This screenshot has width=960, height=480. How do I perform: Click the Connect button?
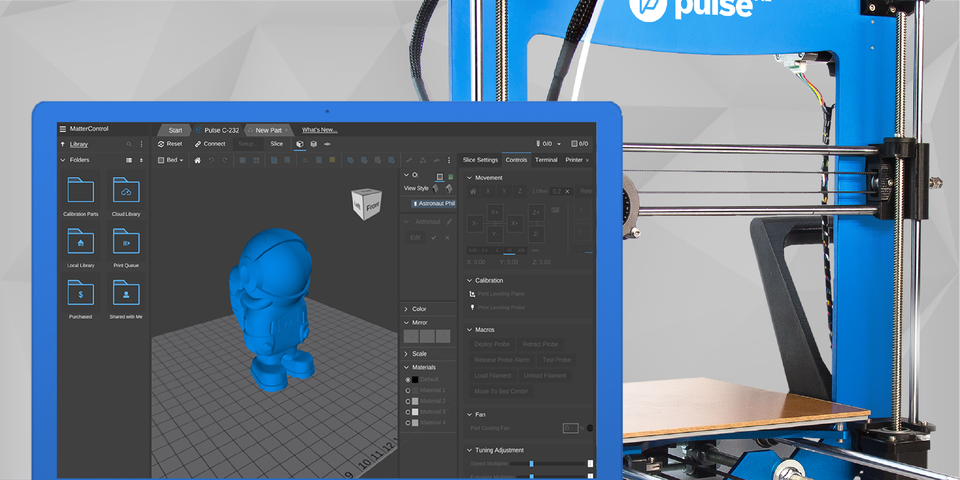(210, 144)
